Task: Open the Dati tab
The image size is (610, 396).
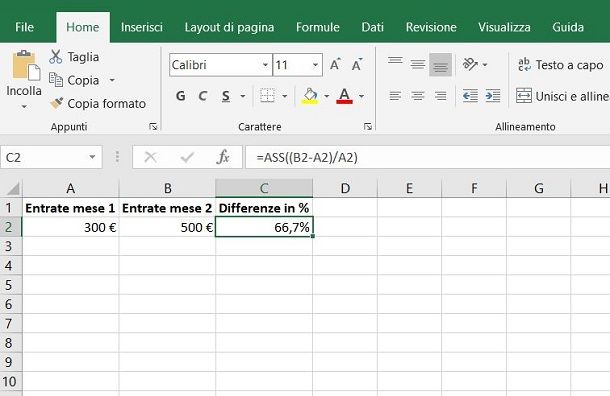Action: [x=372, y=27]
